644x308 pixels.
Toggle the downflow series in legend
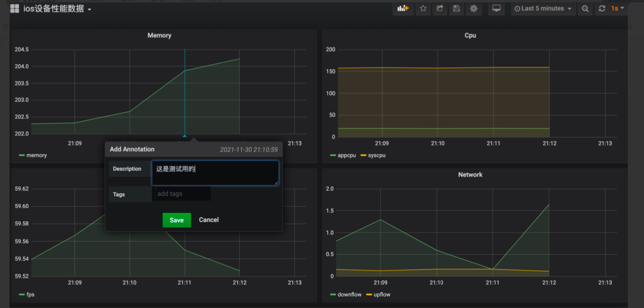[350, 295]
